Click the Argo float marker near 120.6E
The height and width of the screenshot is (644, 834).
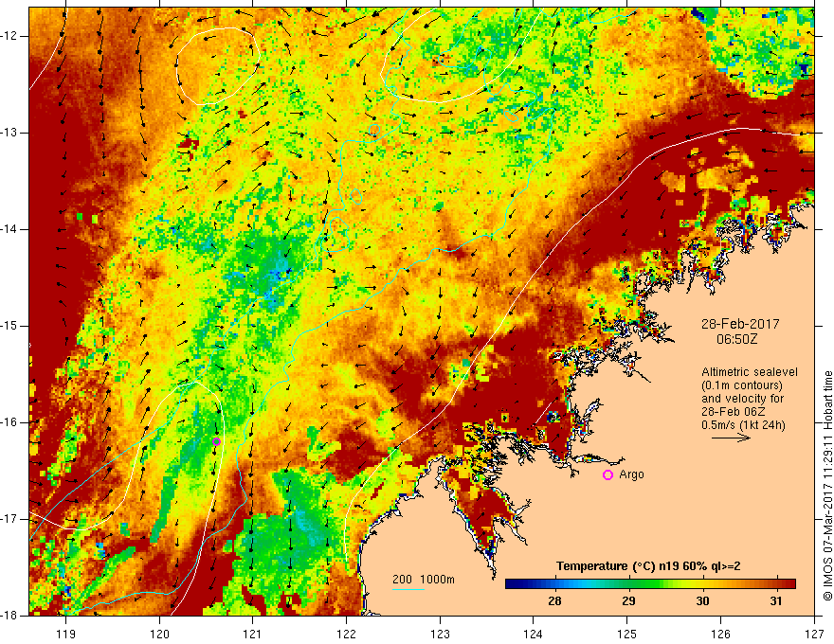point(216,441)
